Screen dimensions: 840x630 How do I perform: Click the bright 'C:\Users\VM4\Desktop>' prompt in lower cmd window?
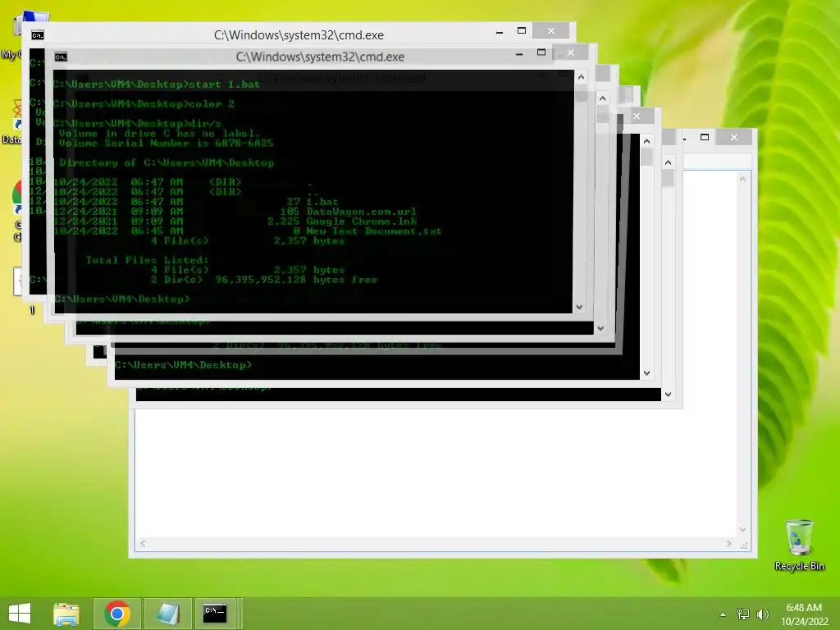click(183, 365)
